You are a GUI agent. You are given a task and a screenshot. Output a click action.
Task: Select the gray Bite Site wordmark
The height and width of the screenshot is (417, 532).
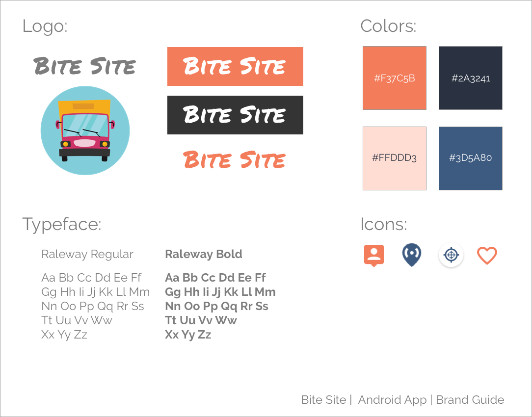(x=84, y=66)
